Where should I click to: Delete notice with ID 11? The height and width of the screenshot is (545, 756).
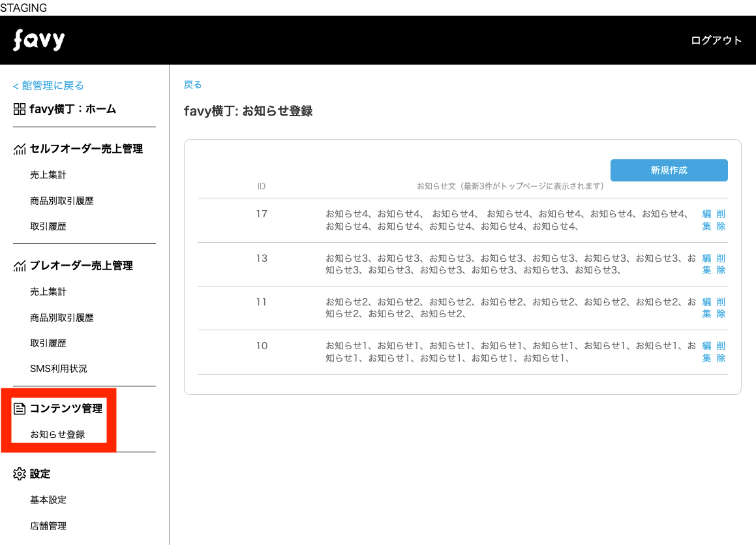pyautogui.click(x=721, y=307)
